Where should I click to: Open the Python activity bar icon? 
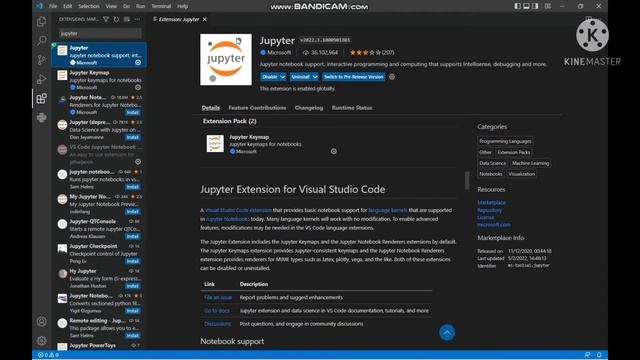click(42, 118)
